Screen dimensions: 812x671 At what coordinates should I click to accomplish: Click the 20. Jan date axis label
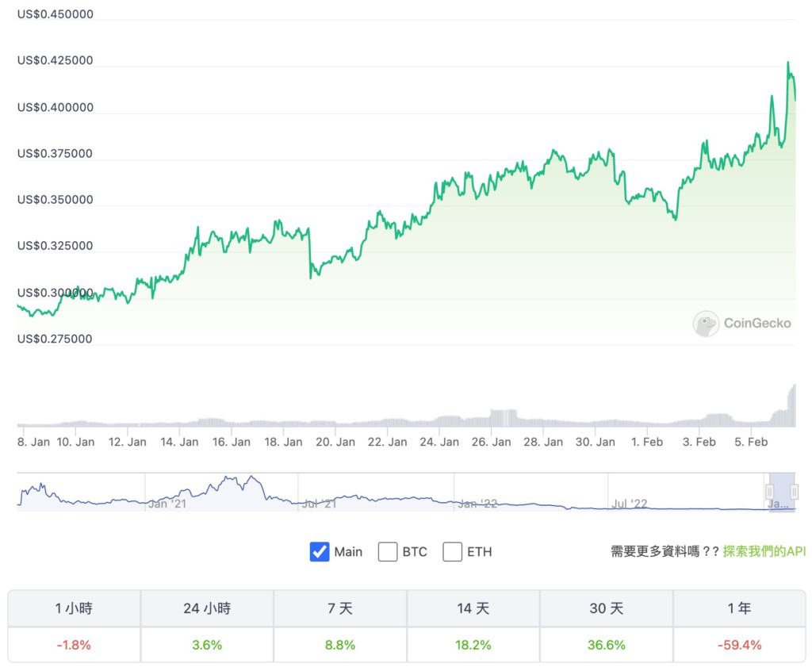[x=335, y=442]
